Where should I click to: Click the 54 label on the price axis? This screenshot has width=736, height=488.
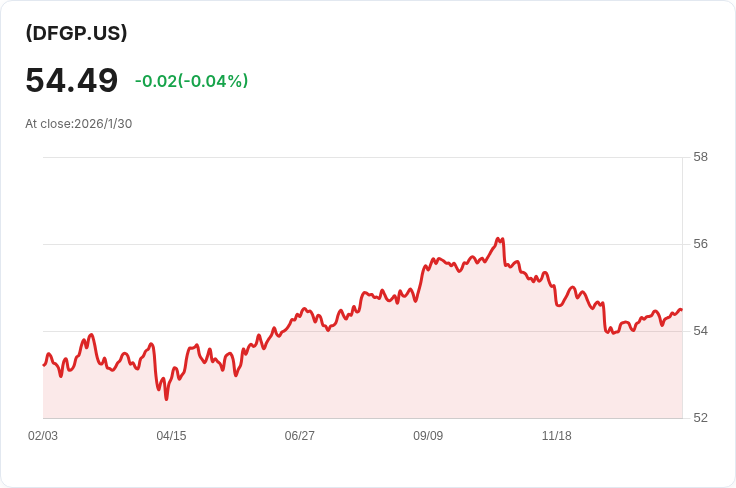tap(700, 331)
